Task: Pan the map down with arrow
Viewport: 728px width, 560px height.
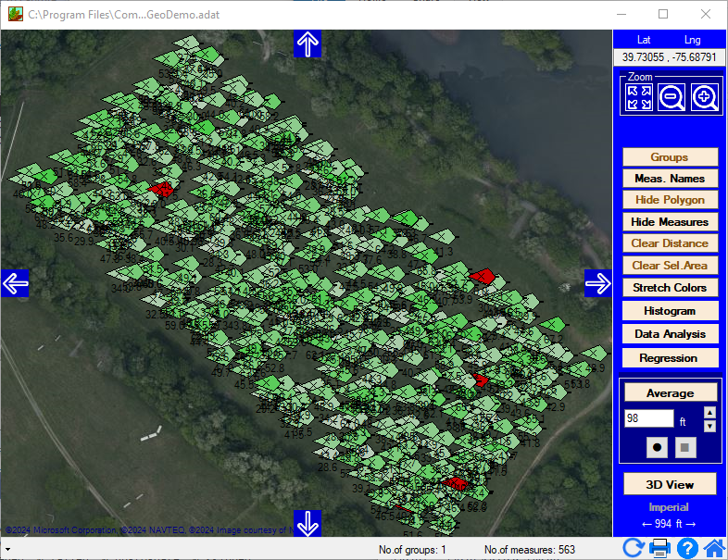Action: (x=308, y=523)
